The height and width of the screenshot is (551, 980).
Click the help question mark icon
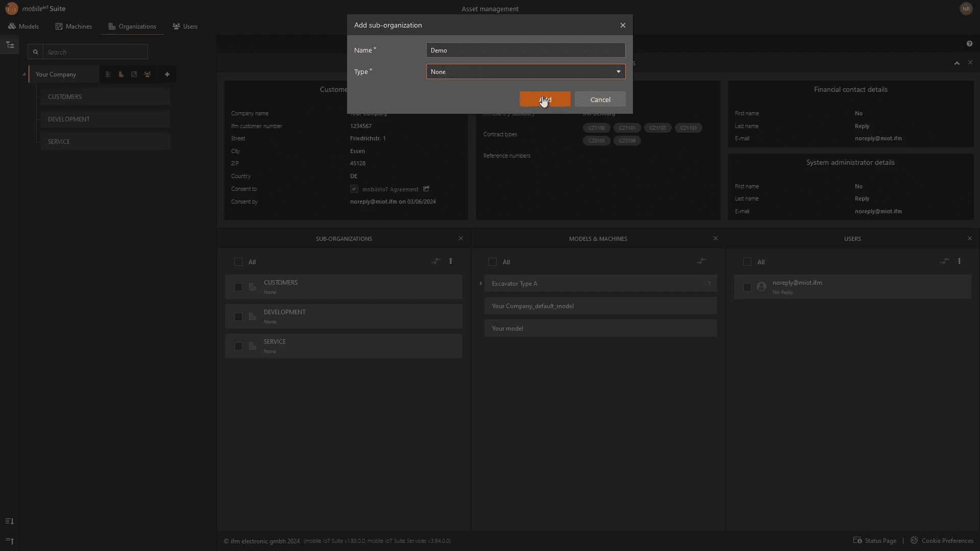(969, 44)
